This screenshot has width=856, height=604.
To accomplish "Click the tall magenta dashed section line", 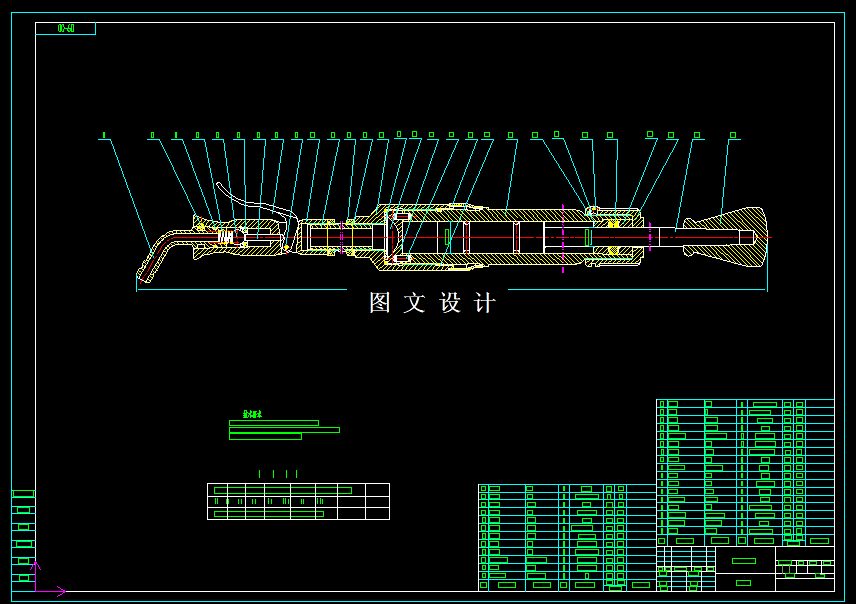I will pyautogui.click(x=563, y=238).
